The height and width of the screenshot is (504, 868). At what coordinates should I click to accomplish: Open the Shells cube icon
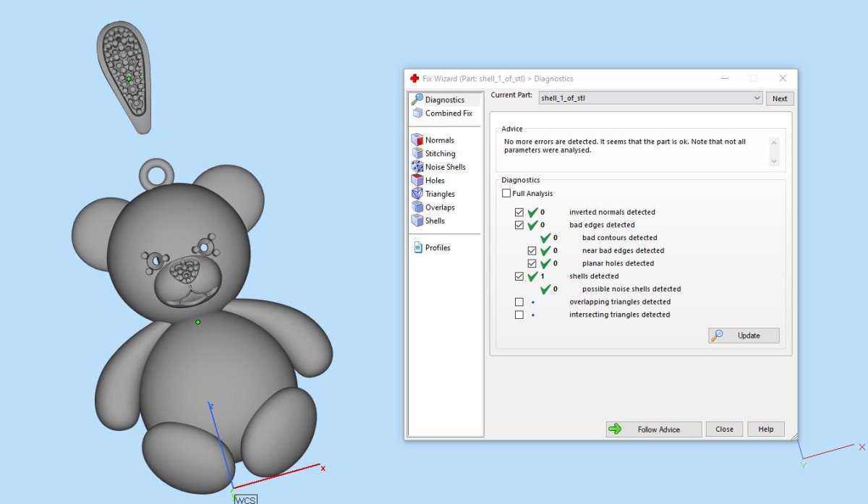(417, 221)
